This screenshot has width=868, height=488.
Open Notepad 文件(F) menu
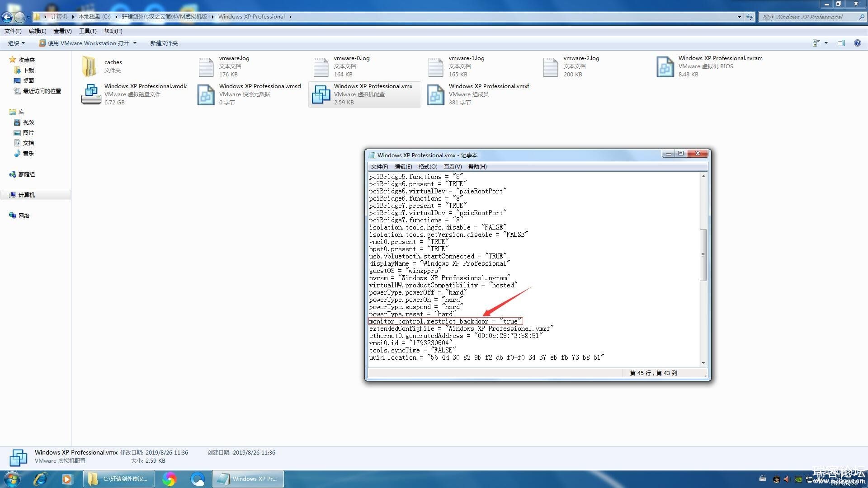(x=379, y=166)
